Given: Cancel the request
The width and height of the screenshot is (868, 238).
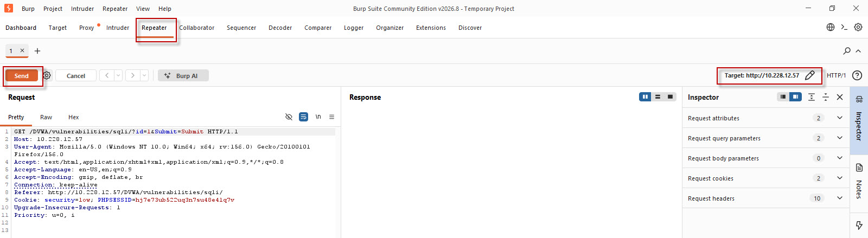Looking at the screenshot, I should [x=76, y=75].
